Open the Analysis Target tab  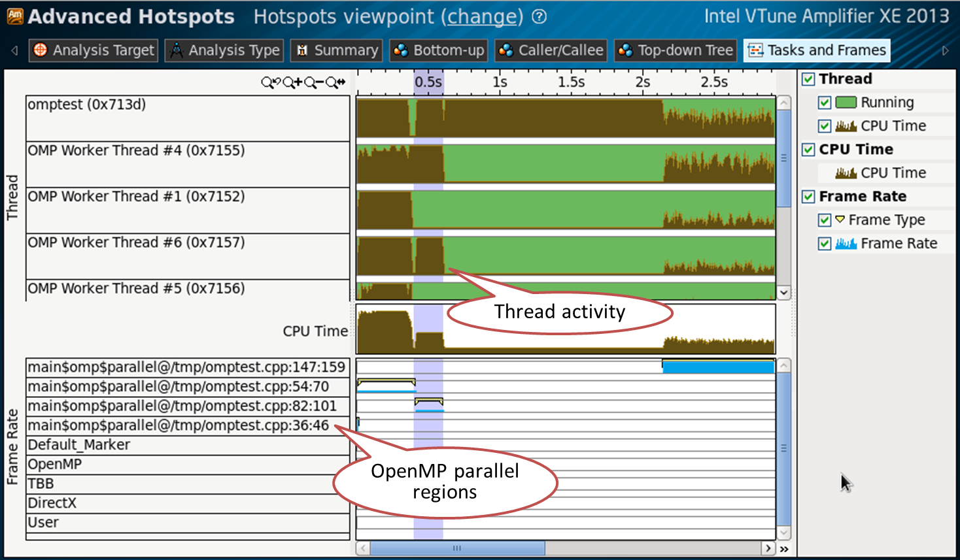[x=94, y=50]
